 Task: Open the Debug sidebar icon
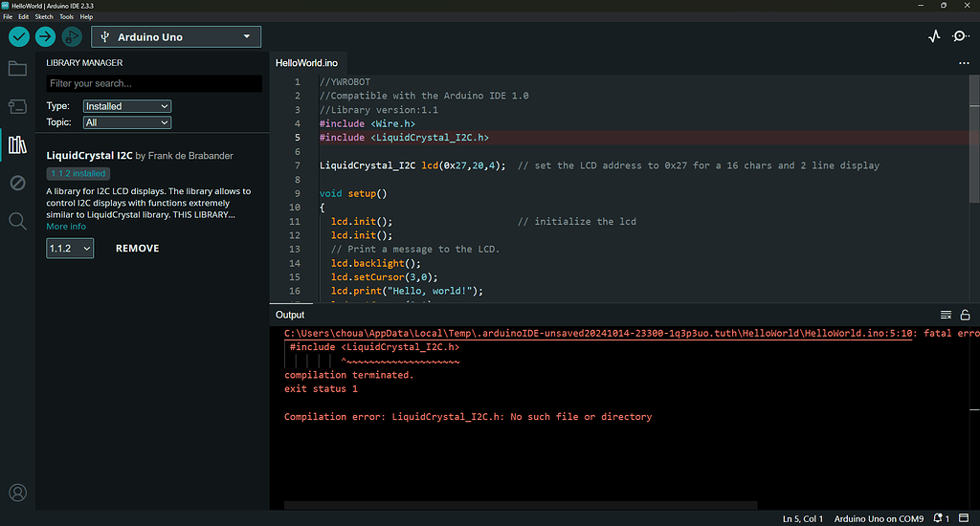[17, 183]
